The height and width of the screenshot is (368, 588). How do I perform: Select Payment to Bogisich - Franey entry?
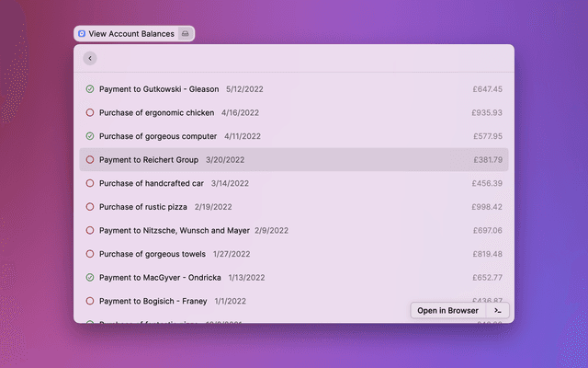click(x=153, y=301)
